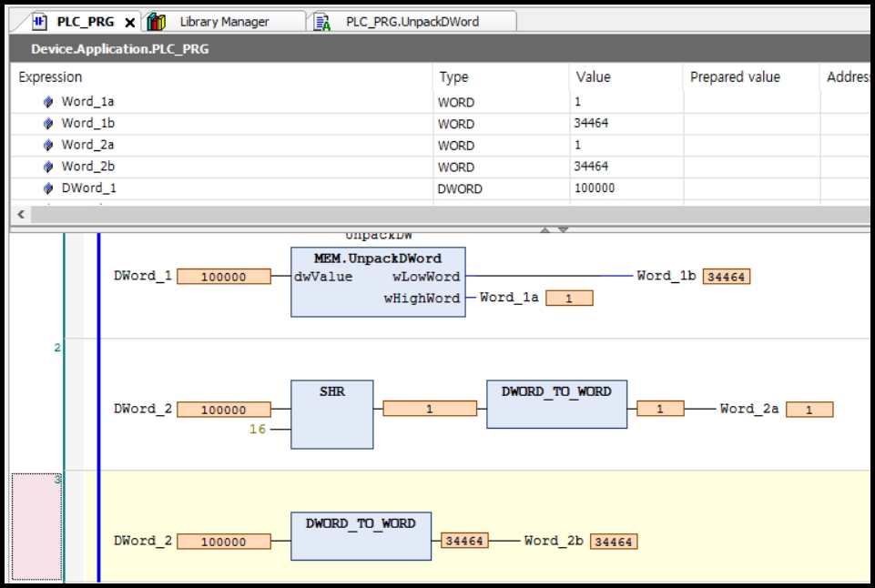Viewport: 875px width, 588px height.
Task: Click network 3 DWord_2 monitor value 100000
Action: 224,542
